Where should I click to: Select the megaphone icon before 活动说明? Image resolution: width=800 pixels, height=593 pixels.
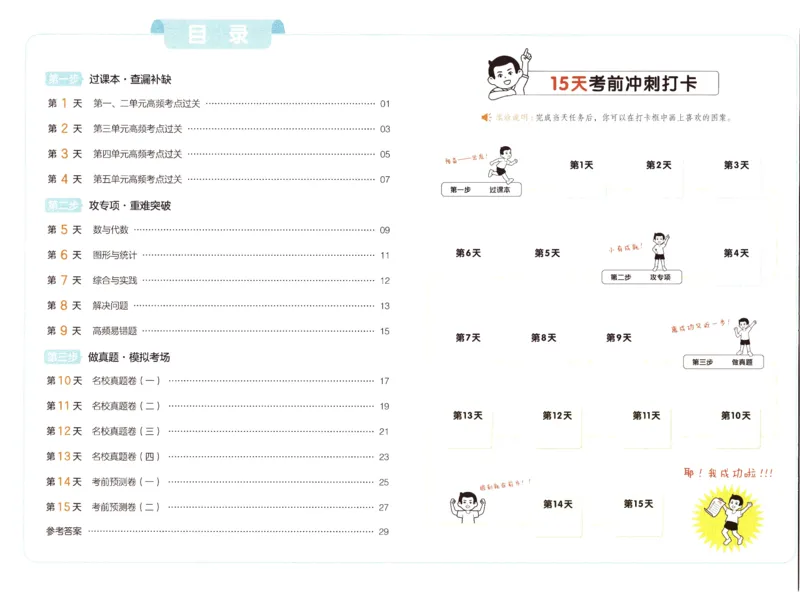484,118
